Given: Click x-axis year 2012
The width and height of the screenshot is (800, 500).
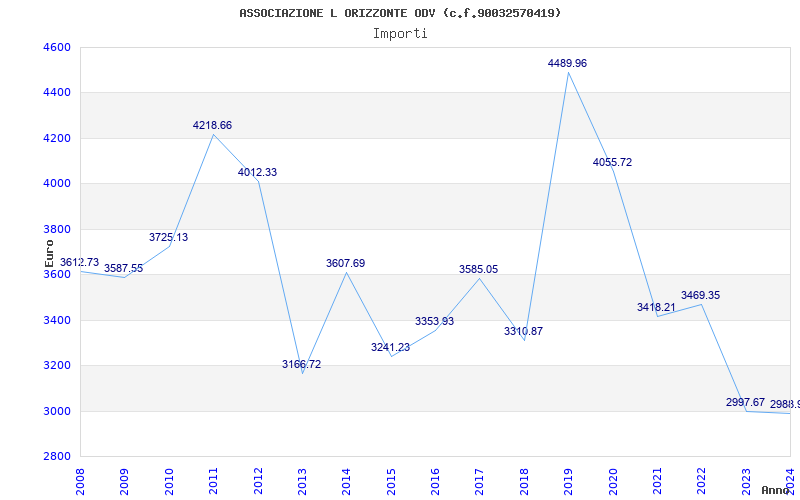Looking at the screenshot, I should 258,482.
